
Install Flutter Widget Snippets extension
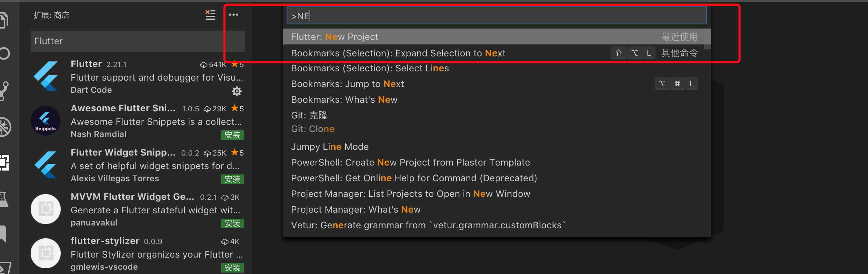click(232, 179)
